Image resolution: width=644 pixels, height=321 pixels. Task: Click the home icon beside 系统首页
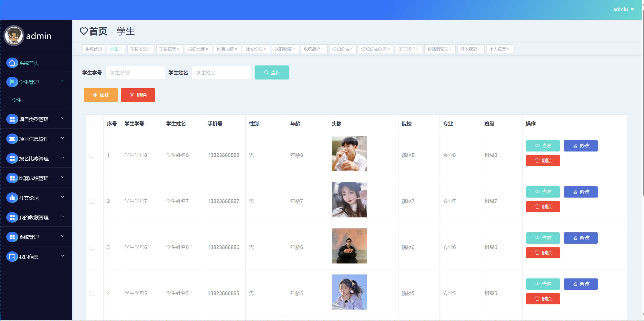[x=12, y=63]
